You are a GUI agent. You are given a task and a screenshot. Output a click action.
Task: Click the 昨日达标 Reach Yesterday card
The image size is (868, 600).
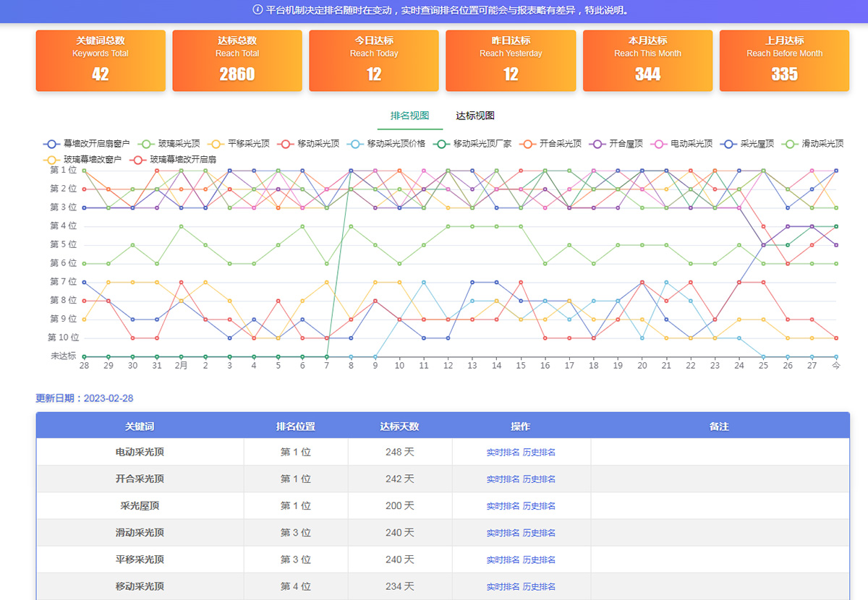(511, 61)
